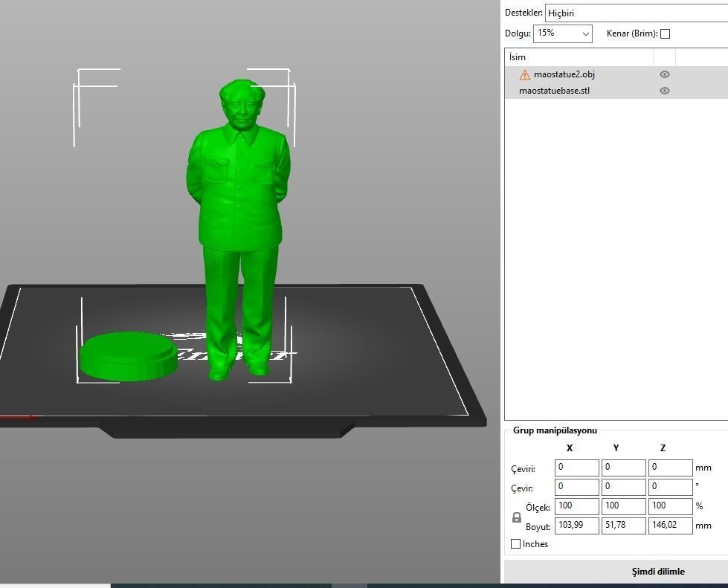Viewport: 728px width, 588px height.
Task: Click the Çeviri X position field
Action: [x=576, y=468]
